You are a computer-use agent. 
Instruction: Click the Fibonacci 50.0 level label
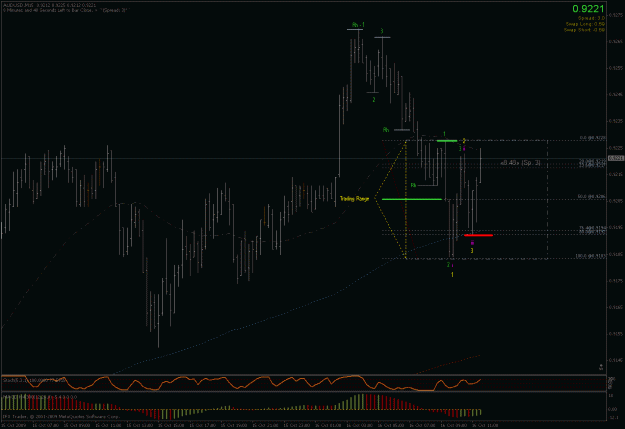click(592, 197)
